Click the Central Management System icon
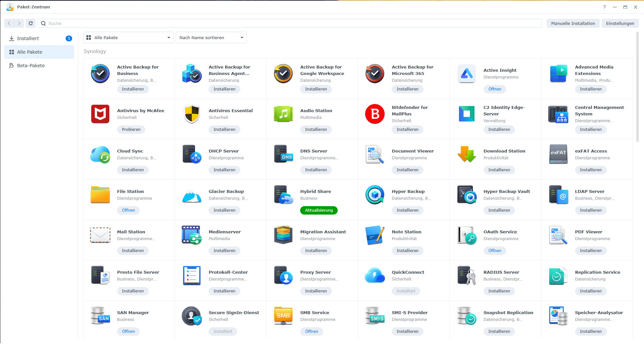 (x=558, y=114)
